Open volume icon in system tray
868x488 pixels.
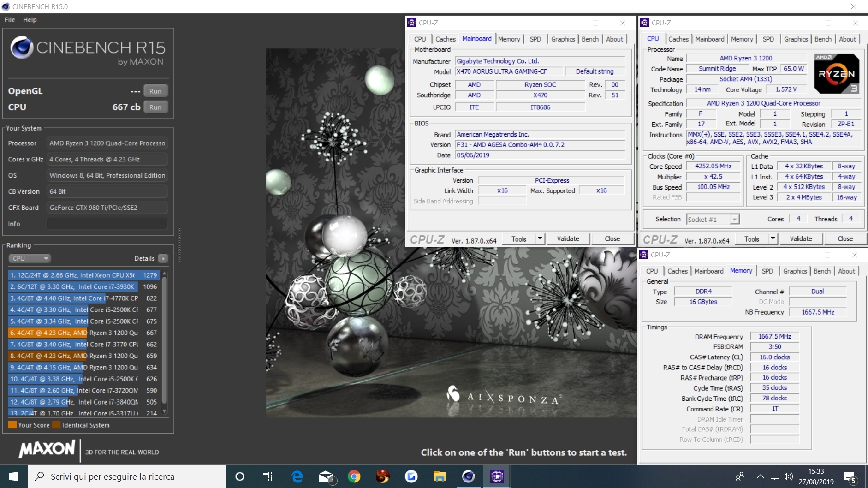(x=788, y=476)
